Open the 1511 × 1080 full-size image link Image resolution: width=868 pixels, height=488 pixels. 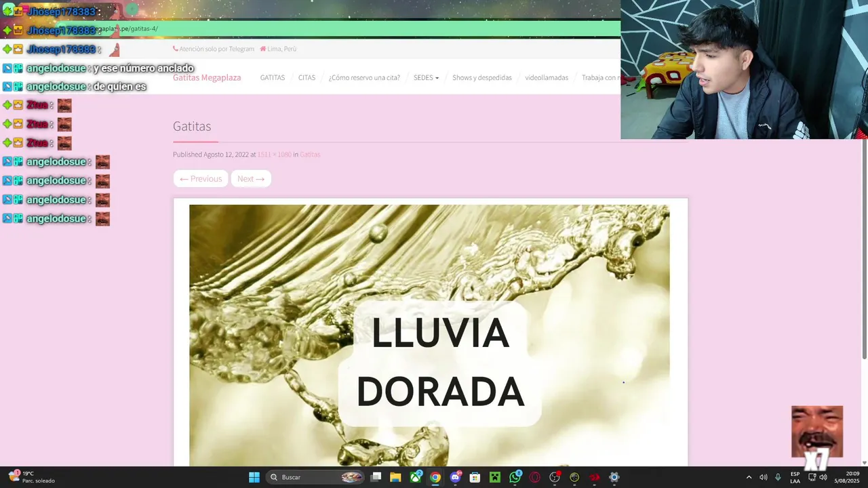[x=274, y=155]
